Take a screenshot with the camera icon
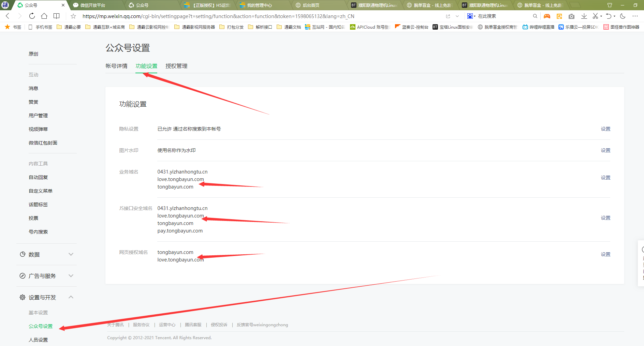The height and width of the screenshot is (346, 644). coord(571,16)
